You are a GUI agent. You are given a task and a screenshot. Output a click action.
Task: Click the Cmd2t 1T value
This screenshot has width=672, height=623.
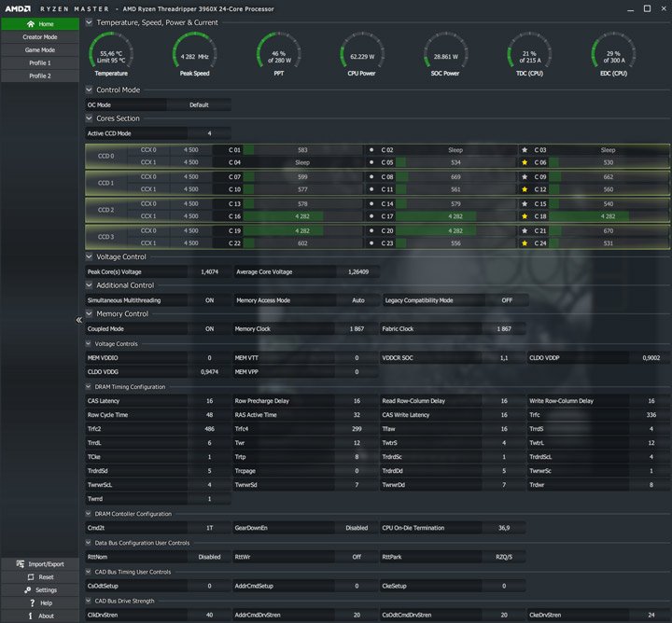point(209,528)
